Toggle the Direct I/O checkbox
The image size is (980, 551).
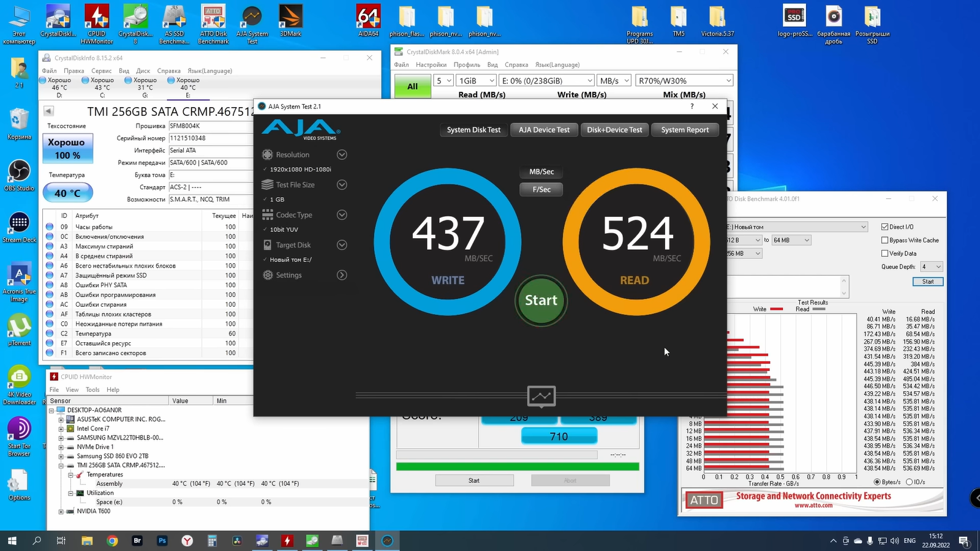pyautogui.click(x=884, y=227)
